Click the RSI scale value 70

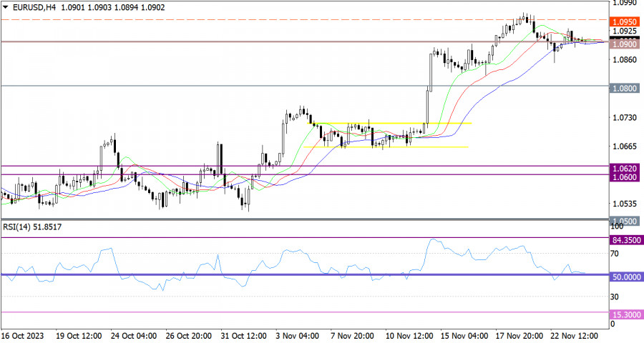click(615, 254)
